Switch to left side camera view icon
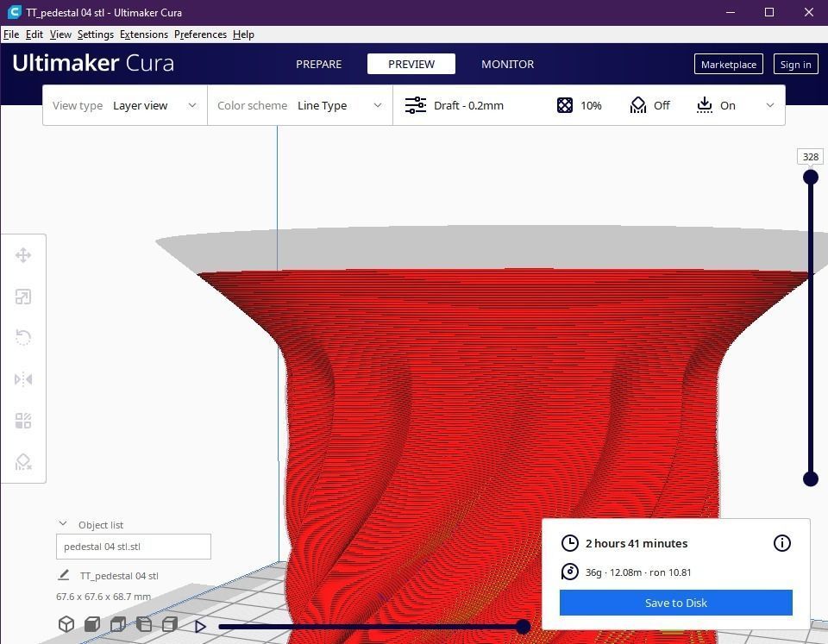828x644 pixels. [x=144, y=624]
